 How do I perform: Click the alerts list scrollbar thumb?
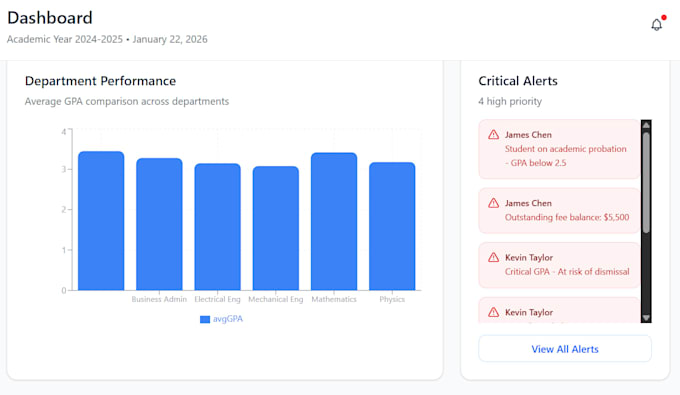point(646,183)
